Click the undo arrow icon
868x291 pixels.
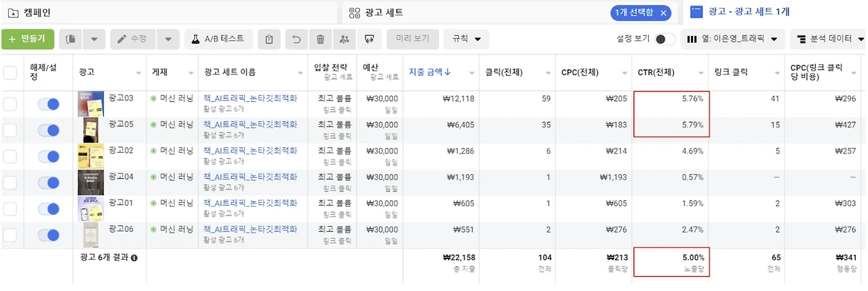[x=296, y=39]
